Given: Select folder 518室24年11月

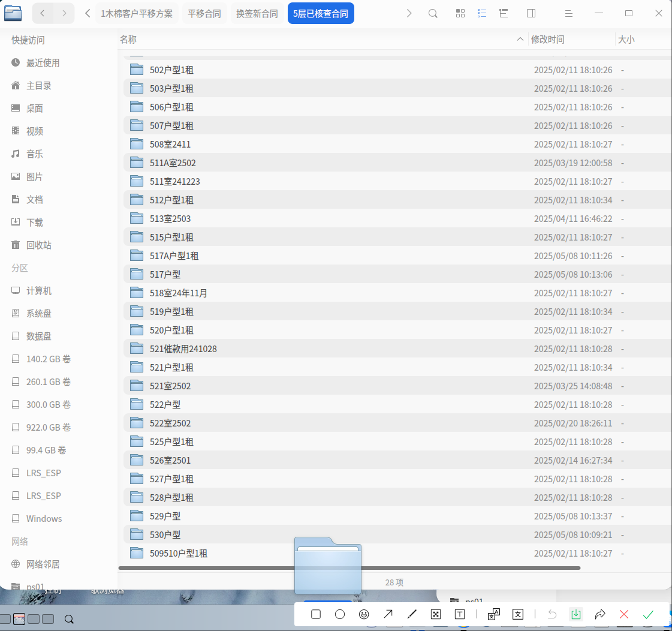Looking at the screenshot, I should (397, 293).
